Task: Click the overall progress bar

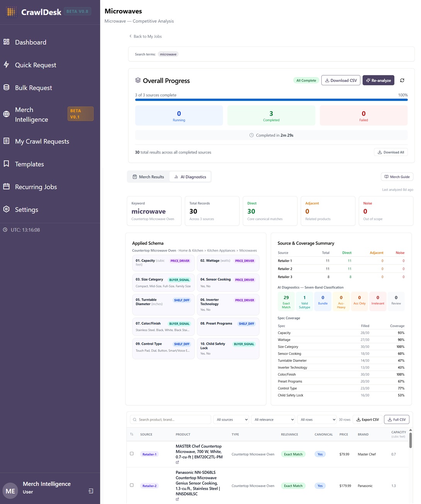Action: click(271, 100)
